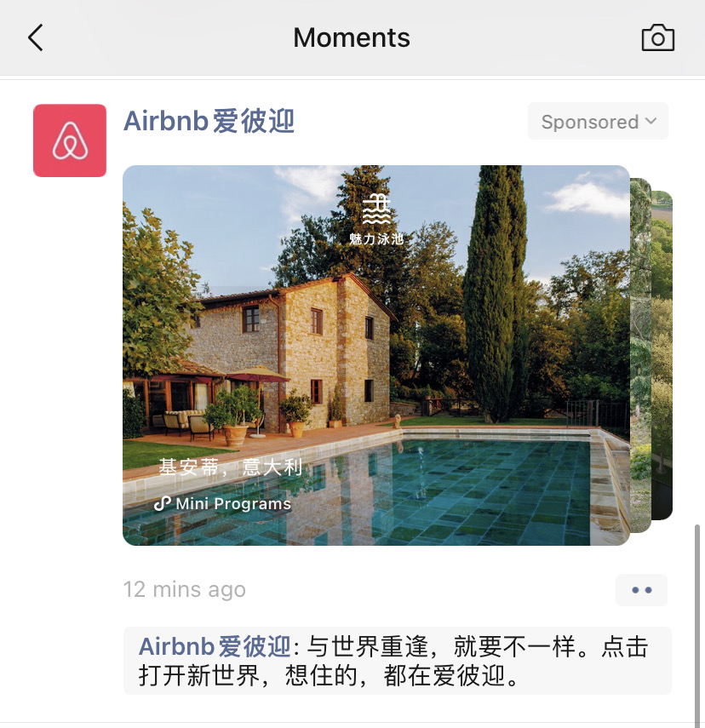Open the camera icon to post
The width and height of the screenshot is (705, 728).
pos(657,37)
